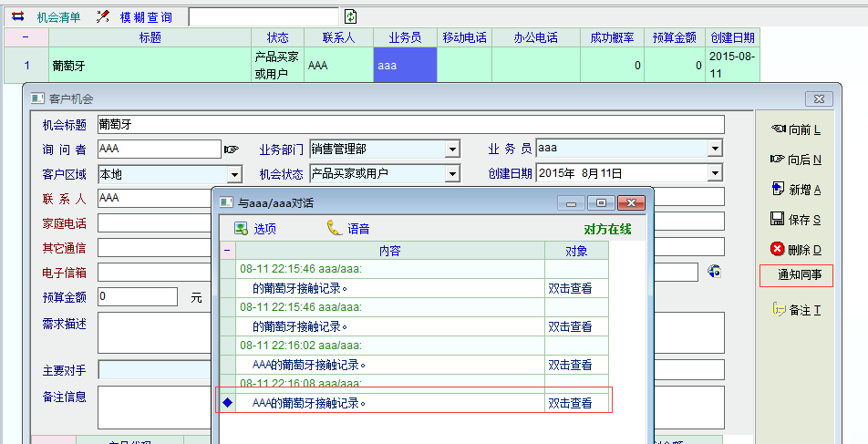
Task: Expand the 业务员 dropdown arrow
Action: (x=715, y=149)
